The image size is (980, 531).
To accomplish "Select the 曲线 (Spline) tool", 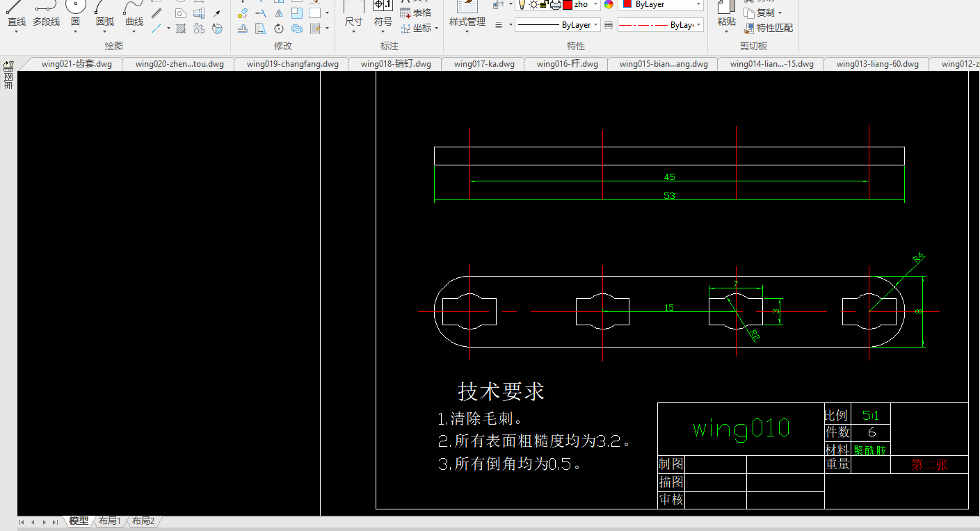I will click(134, 15).
